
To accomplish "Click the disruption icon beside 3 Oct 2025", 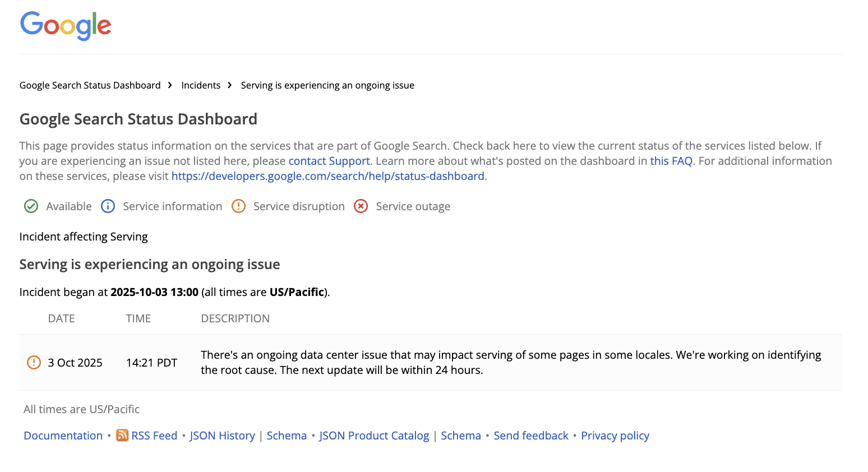I will (34, 363).
